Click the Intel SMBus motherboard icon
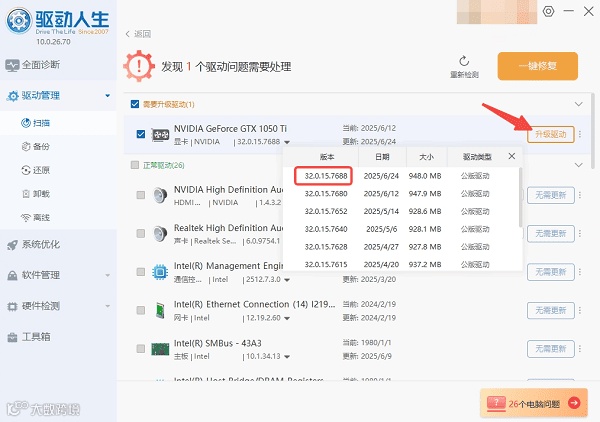 (x=160, y=349)
